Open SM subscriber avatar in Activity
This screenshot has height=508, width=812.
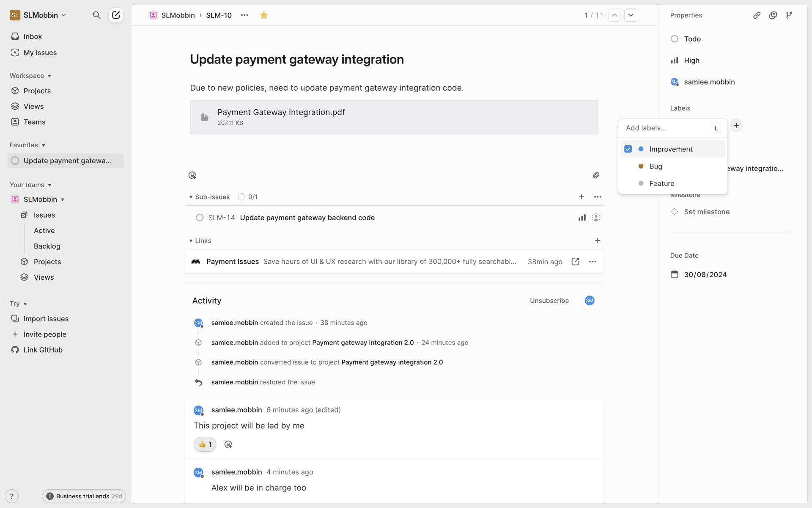[590, 301]
